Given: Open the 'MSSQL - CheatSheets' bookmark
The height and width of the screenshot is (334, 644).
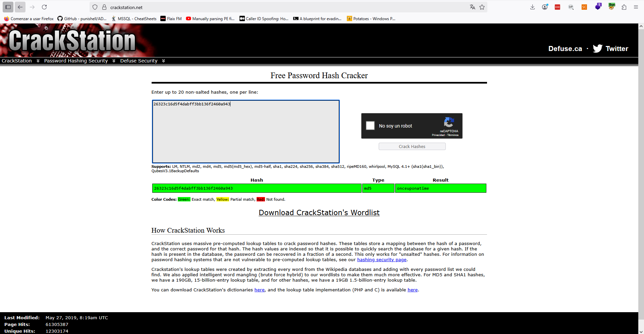Looking at the screenshot, I should (134, 19).
